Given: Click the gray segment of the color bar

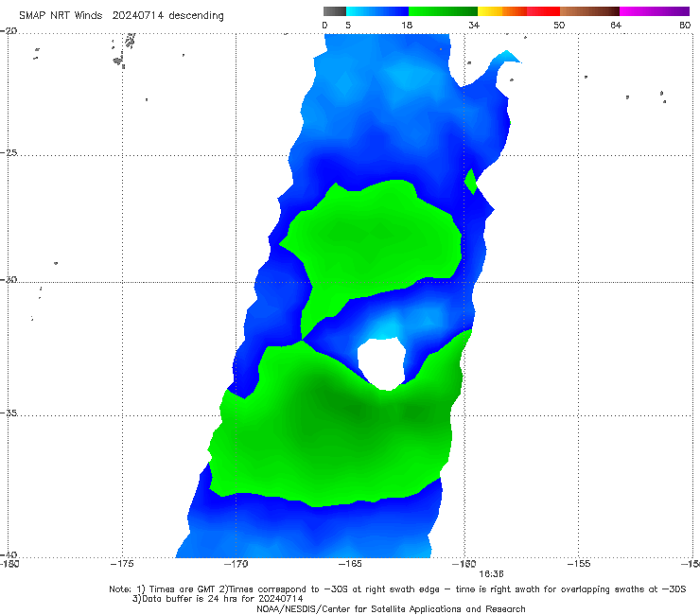Looking at the screenshot, I should pyautogui.click(x=335, y=11).
